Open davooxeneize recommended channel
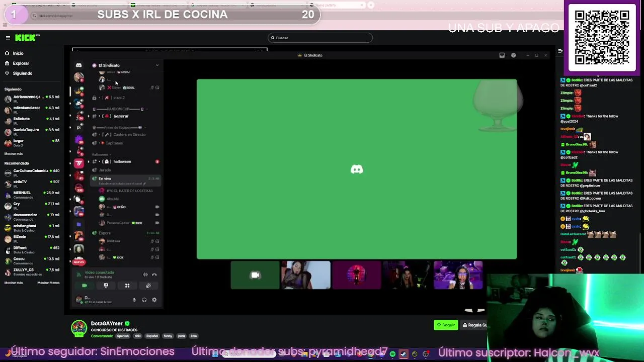 coord(32,217)
